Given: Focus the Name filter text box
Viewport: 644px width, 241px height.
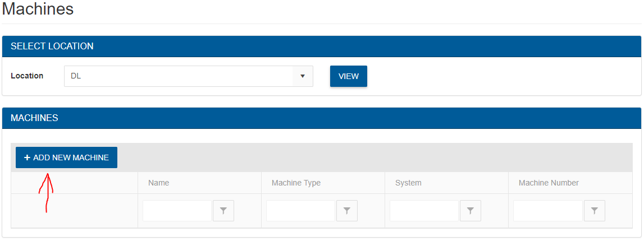Looking at the screenshot, I should (x=177, y=211).
